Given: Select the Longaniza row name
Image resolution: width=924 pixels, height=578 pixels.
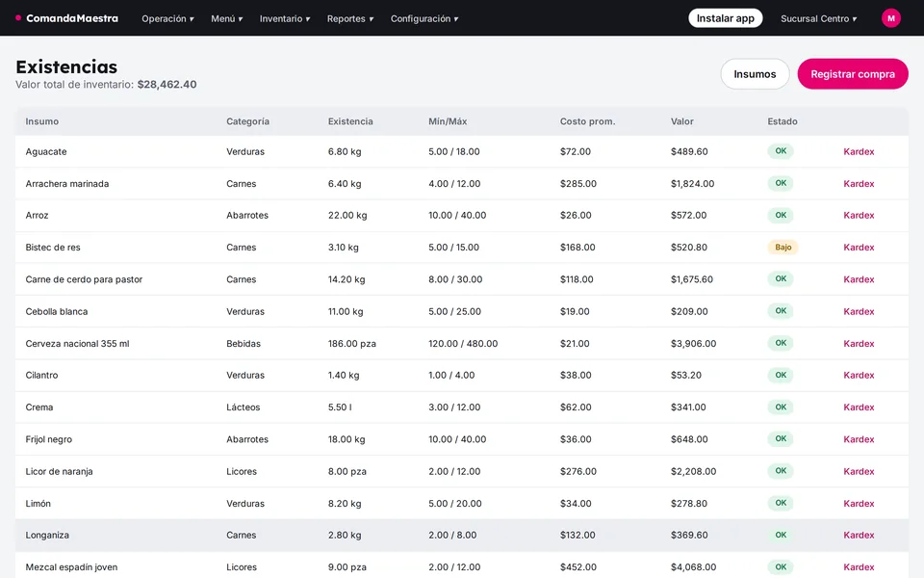Looking at the screenshot, I should 47,535.
